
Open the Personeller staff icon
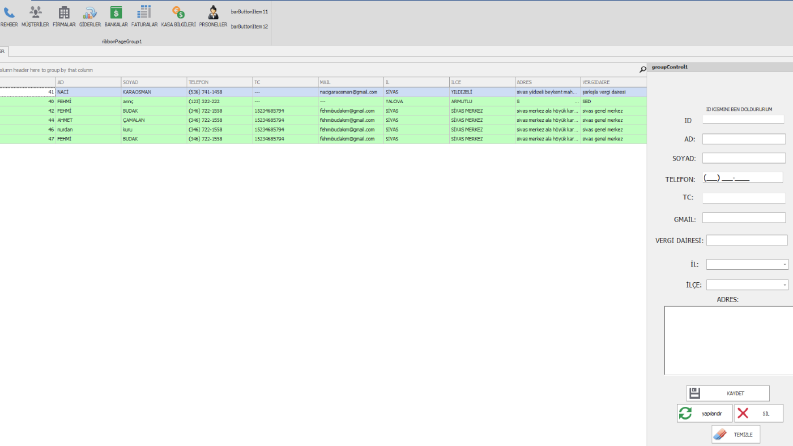213,16
